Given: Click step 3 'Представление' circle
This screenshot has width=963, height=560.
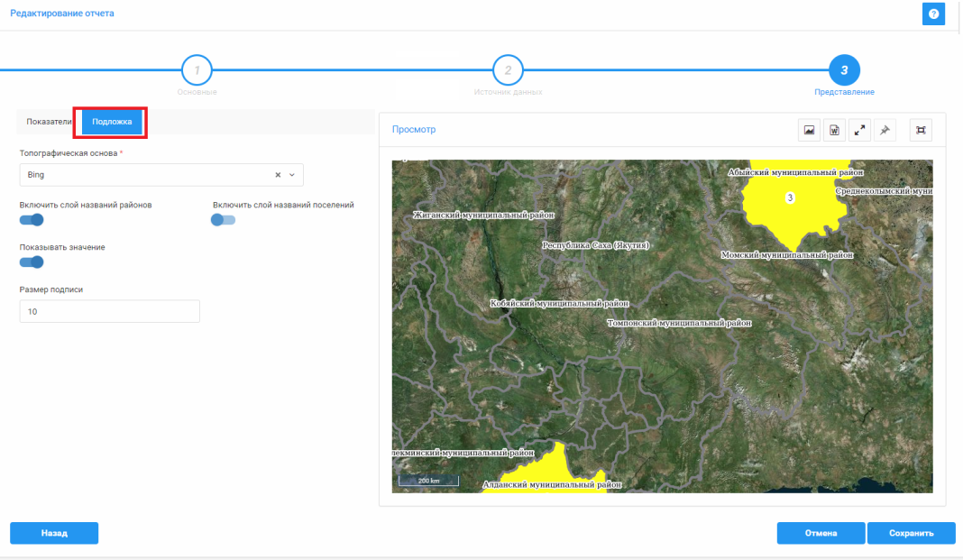Looking at the screenshot, I should click(844, 69).
